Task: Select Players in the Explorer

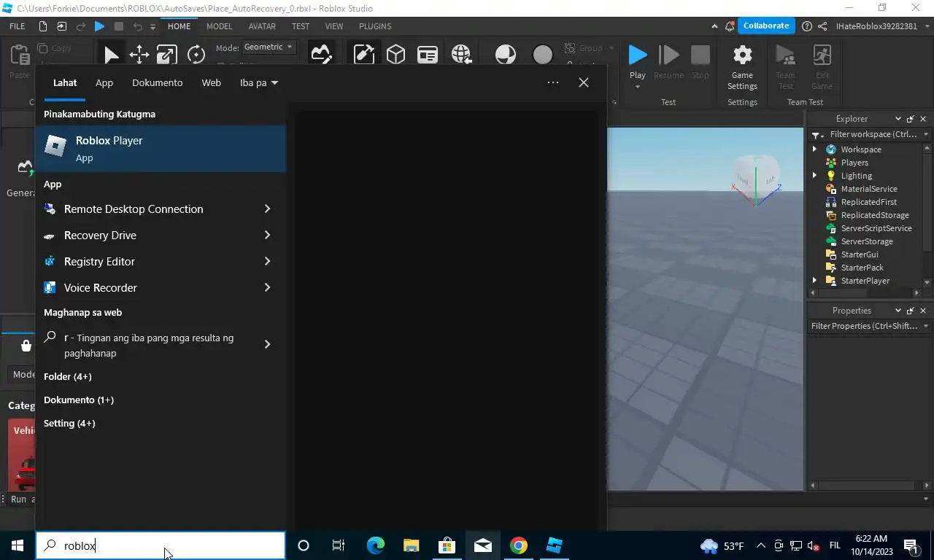Action: coord(854,163)
